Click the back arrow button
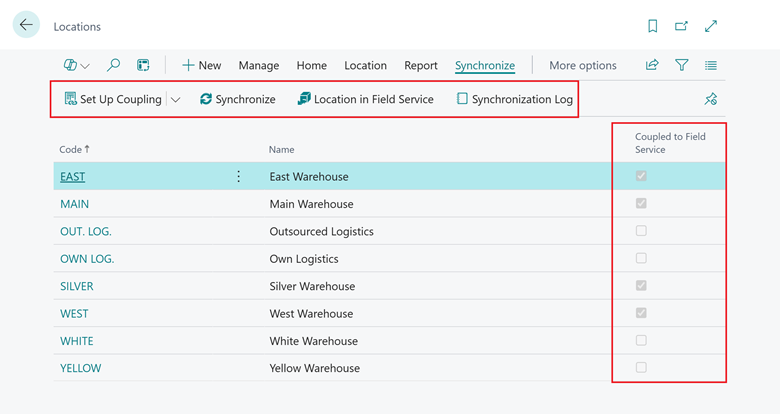Screen dimensions: 780x414 tap(26, 26)
